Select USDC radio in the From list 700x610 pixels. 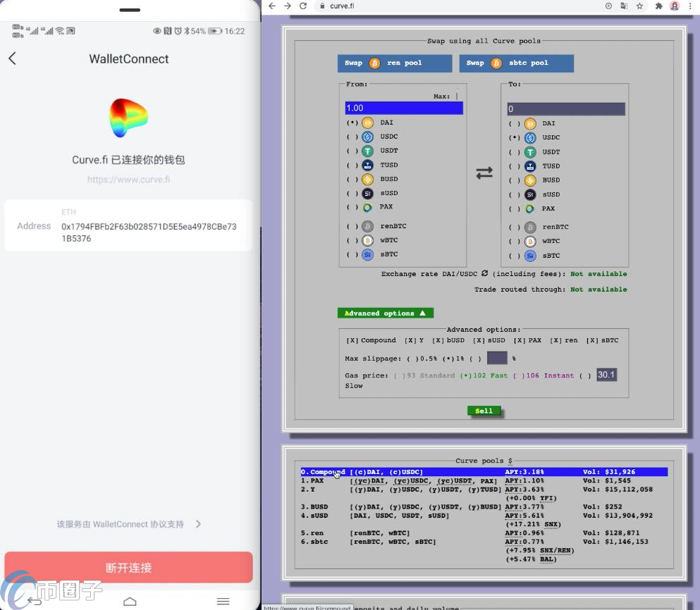click(x=352, y=137)
